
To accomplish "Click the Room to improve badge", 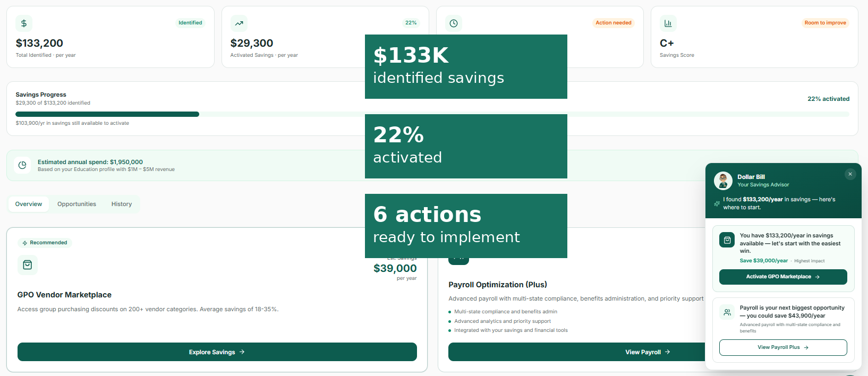I will point(825,23).
